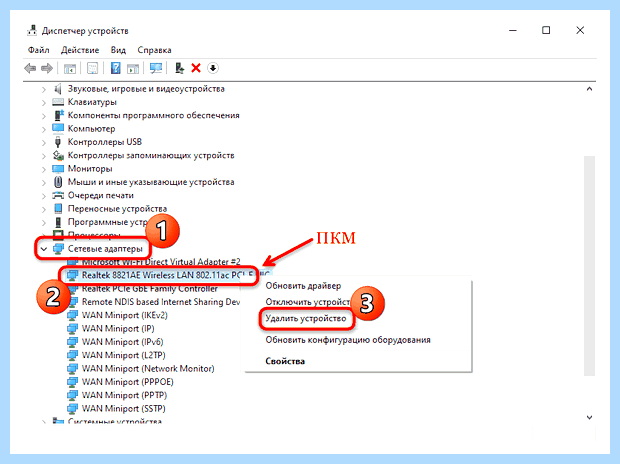620x464 pixels.
Task: Click the vertical scrollbar thumb
Action: 589,266
